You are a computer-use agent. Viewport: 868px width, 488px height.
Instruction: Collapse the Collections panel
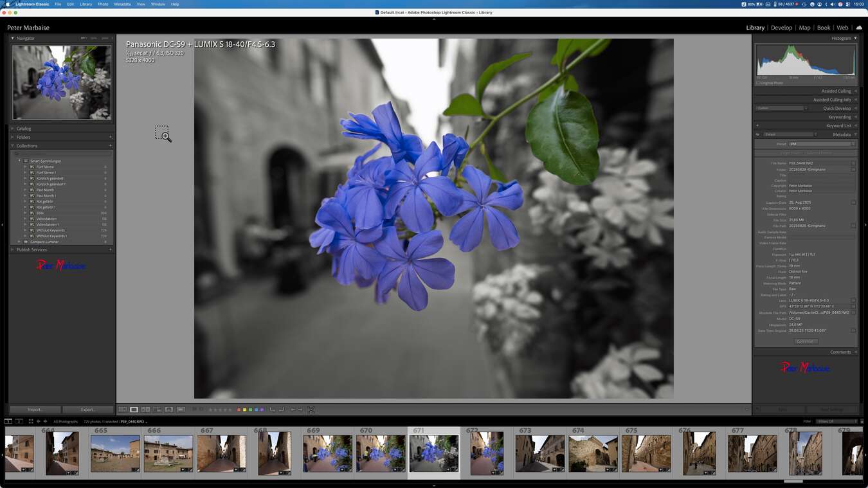click(12, 146)
